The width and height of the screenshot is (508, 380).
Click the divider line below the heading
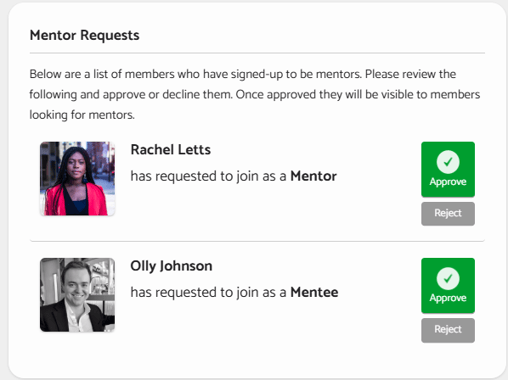coord(257,53)
